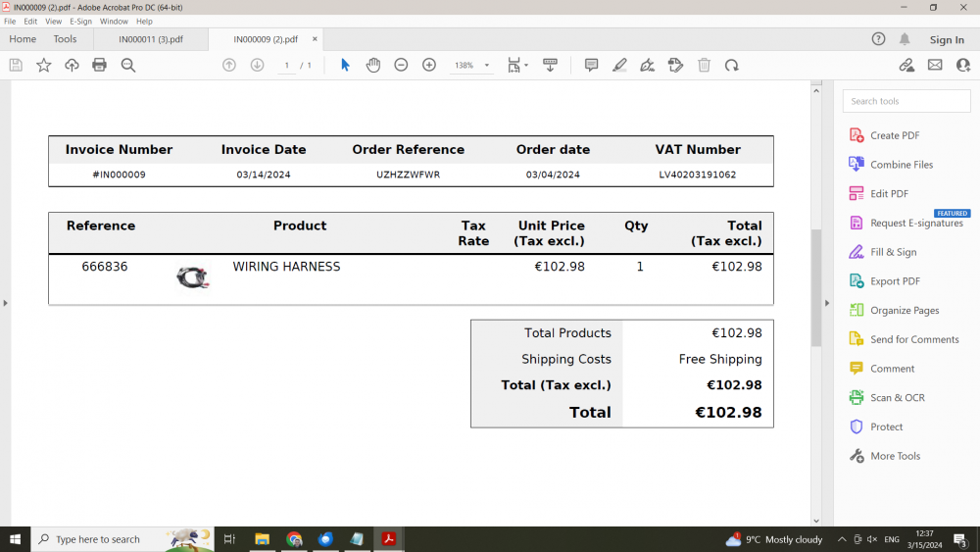Focus the Search tools input field

tap(906, 101)
